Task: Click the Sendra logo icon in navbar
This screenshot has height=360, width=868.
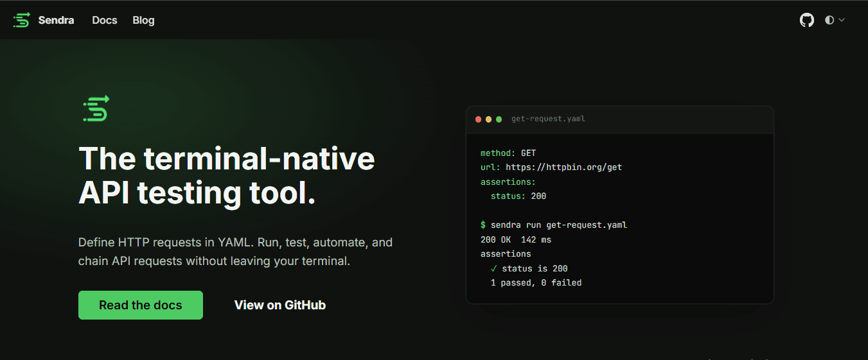Action: point(21,20)
